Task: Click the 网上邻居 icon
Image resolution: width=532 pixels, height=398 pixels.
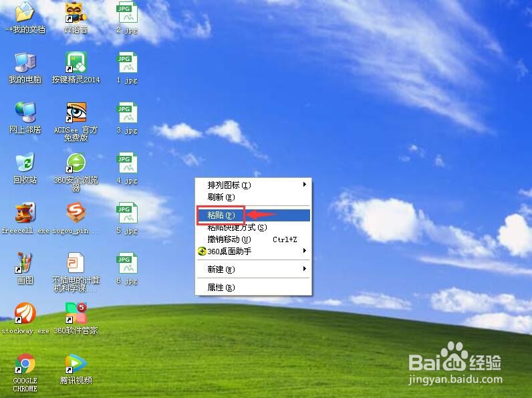Action: point(25,112)
